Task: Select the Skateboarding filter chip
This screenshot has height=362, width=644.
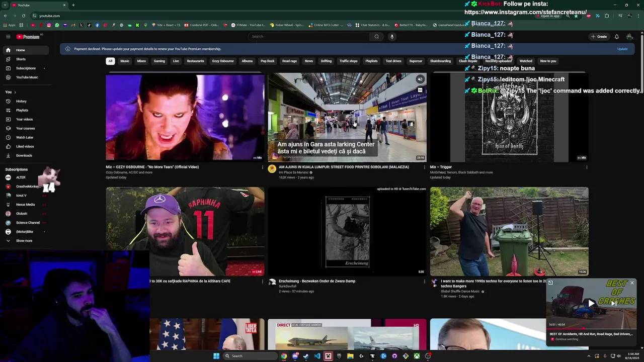Action: (x=440, y=61)
